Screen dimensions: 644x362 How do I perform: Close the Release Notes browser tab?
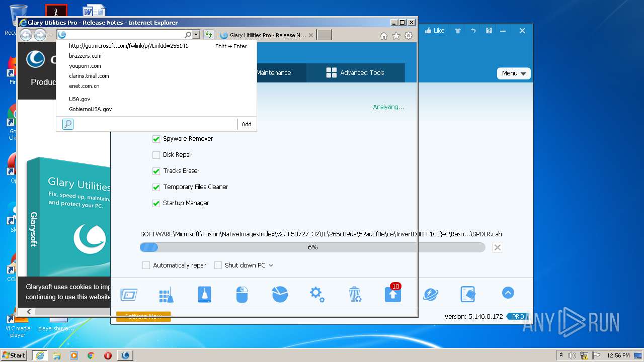311,35
